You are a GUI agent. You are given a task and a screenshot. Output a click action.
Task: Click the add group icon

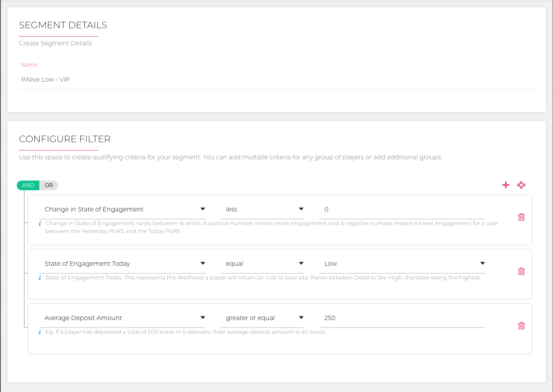521,185
